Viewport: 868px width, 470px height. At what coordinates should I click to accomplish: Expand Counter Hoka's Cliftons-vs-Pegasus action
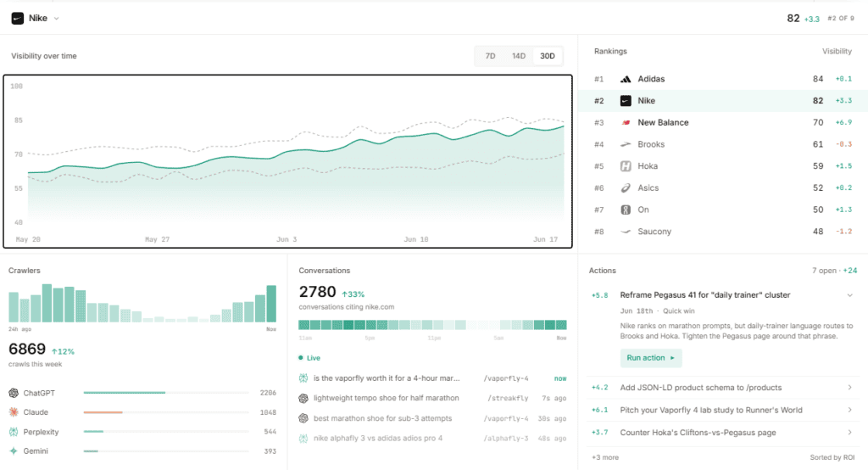point(849,433)
